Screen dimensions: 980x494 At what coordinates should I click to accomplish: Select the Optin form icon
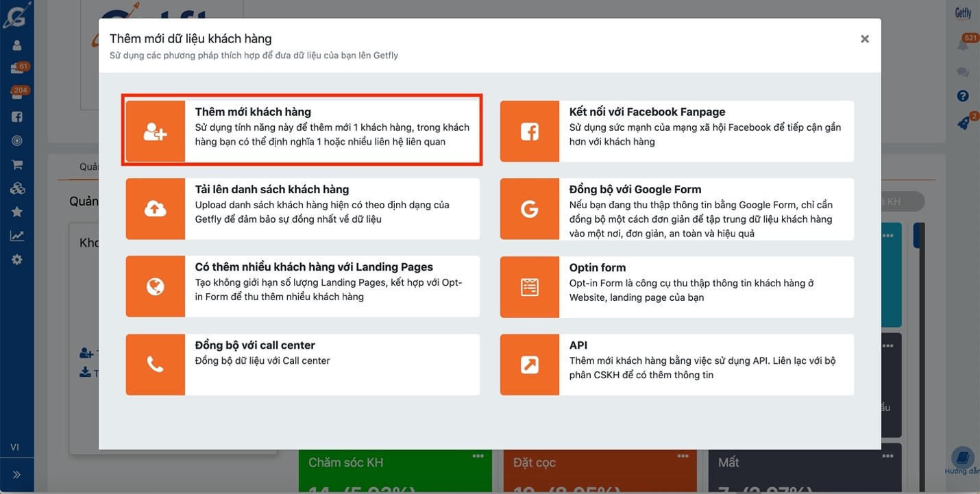pyautogui.click(x=529, y=287)
